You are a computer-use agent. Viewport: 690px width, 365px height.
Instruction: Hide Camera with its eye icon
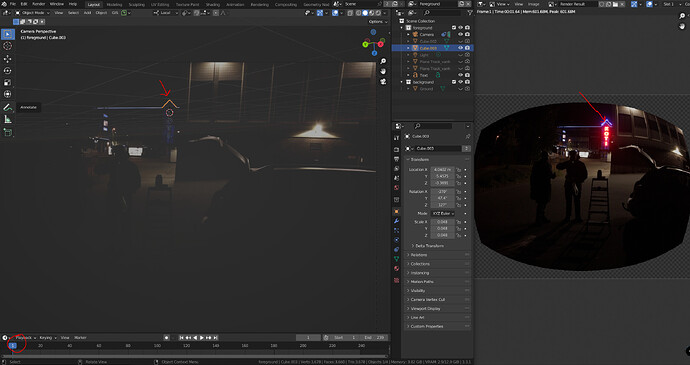pyautogui.click(x=460, y=34)
